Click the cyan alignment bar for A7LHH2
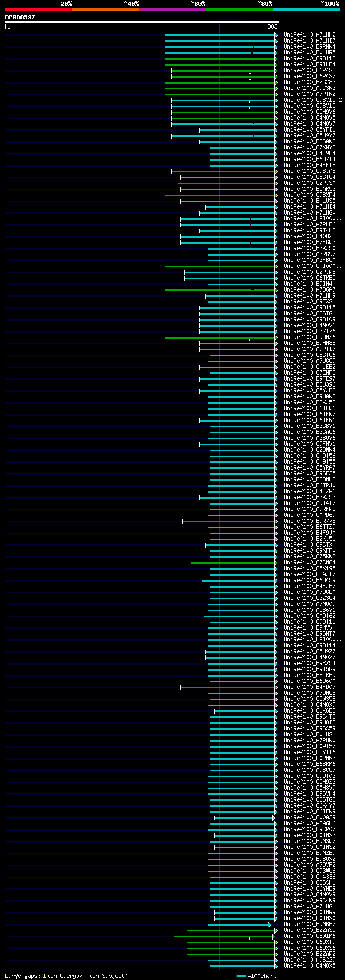345x980 pixels. tap(222, 35)
